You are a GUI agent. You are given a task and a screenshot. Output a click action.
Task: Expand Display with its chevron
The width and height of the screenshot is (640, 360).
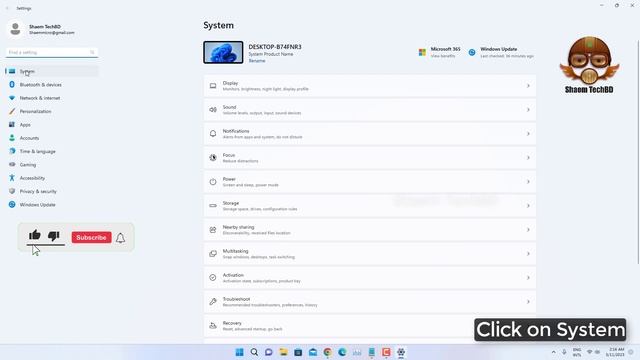click(528, 86)
